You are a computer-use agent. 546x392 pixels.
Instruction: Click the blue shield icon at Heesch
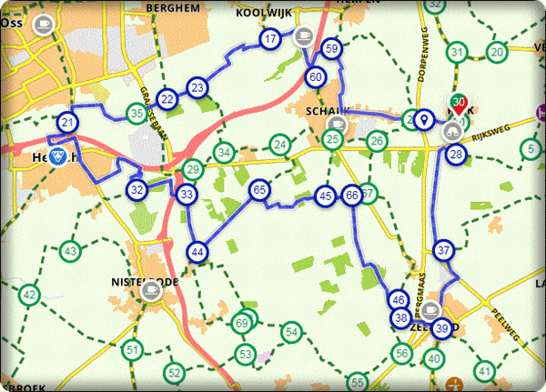click(x=57, y=157)
